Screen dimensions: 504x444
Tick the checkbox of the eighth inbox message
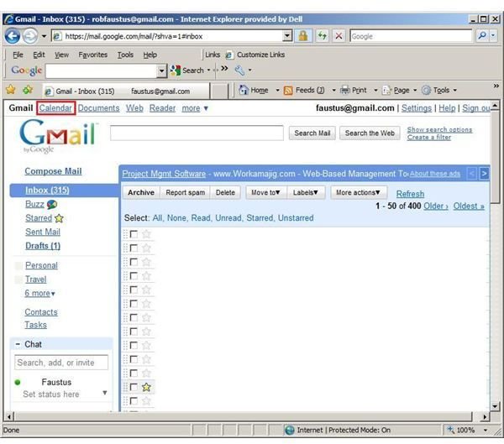coord(134,332)
